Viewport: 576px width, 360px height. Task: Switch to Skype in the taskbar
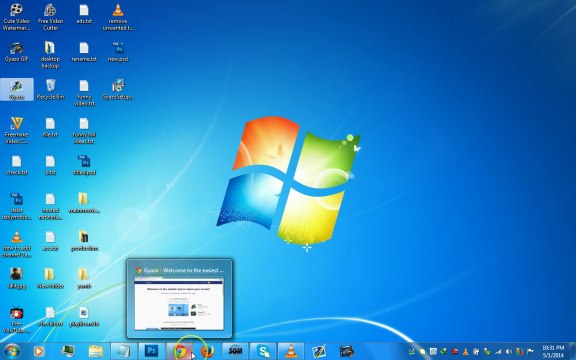[x=263, y=351]
